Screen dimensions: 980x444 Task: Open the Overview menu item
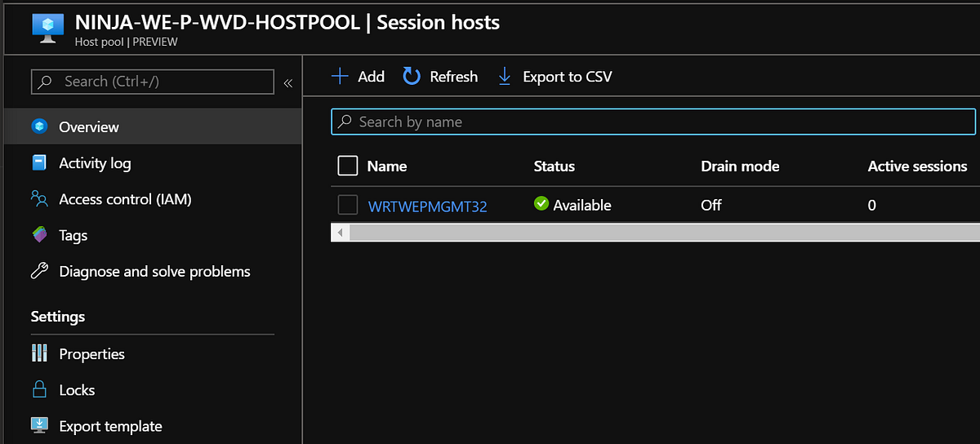[151, 127]
